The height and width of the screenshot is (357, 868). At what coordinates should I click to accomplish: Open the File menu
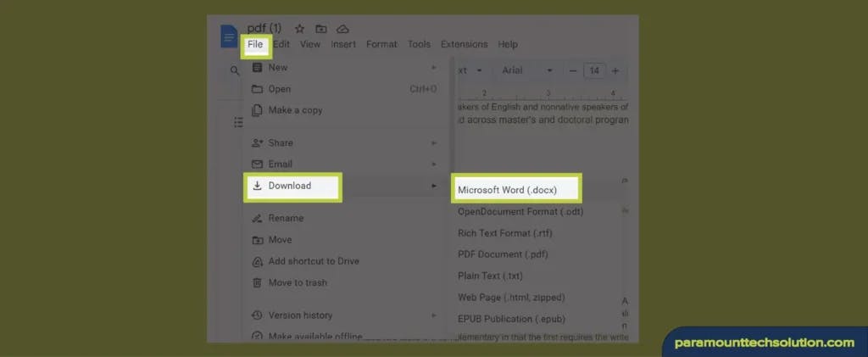255,44
